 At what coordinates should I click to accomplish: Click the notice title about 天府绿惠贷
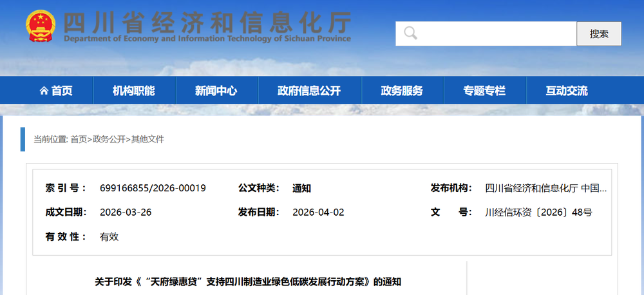(248, 282)
